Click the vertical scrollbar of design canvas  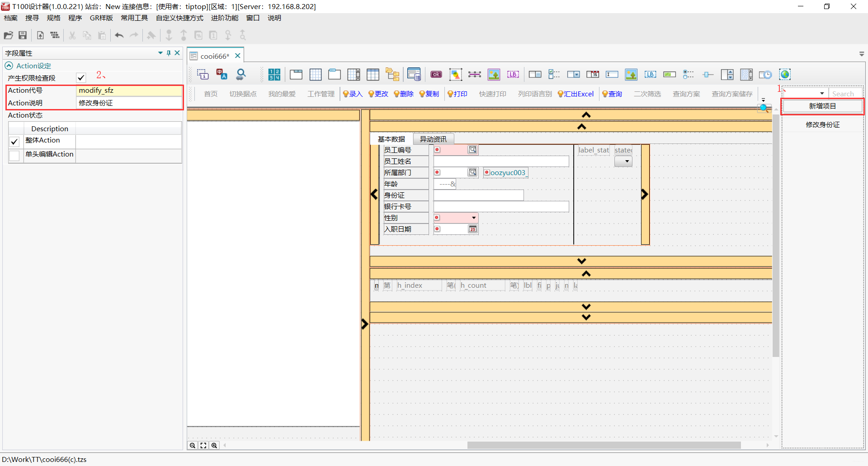pos(776,236)
